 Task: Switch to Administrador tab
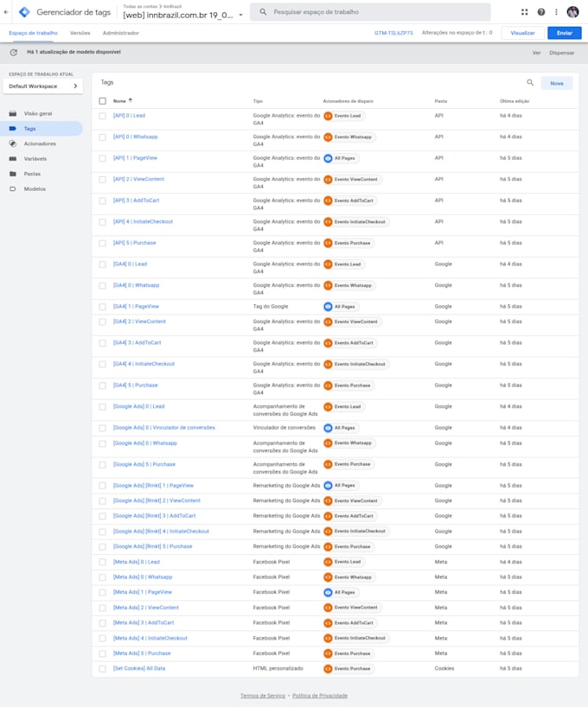[x=120, y=33]
